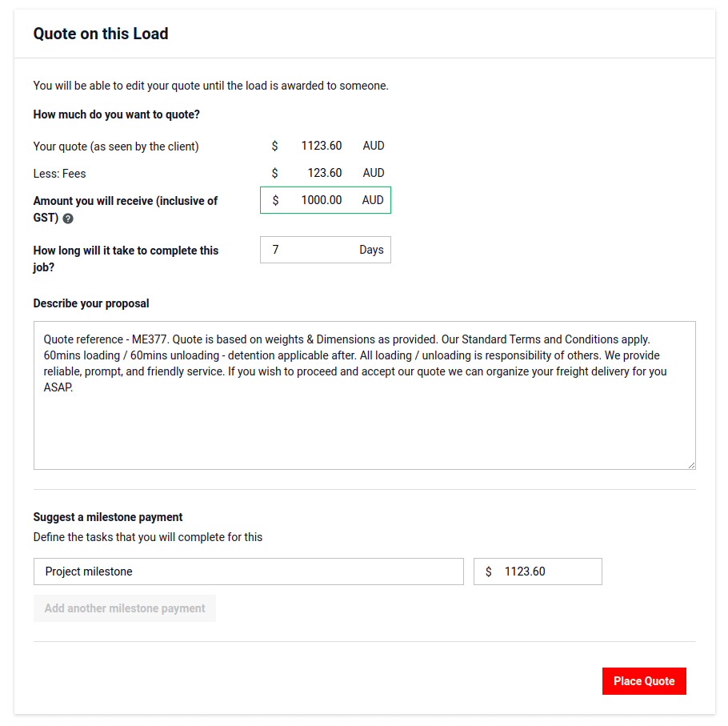Click the job completion duration input showing 7
Screen dimensions: 728x726
point(304,250)
